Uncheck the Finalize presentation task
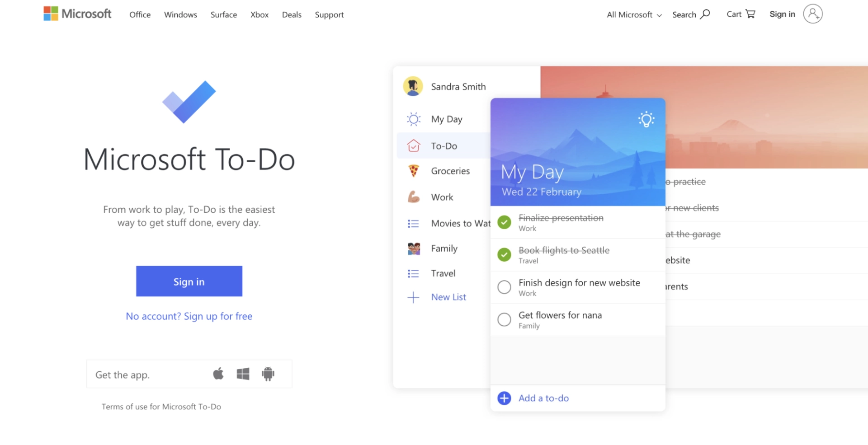 point(504,222)
